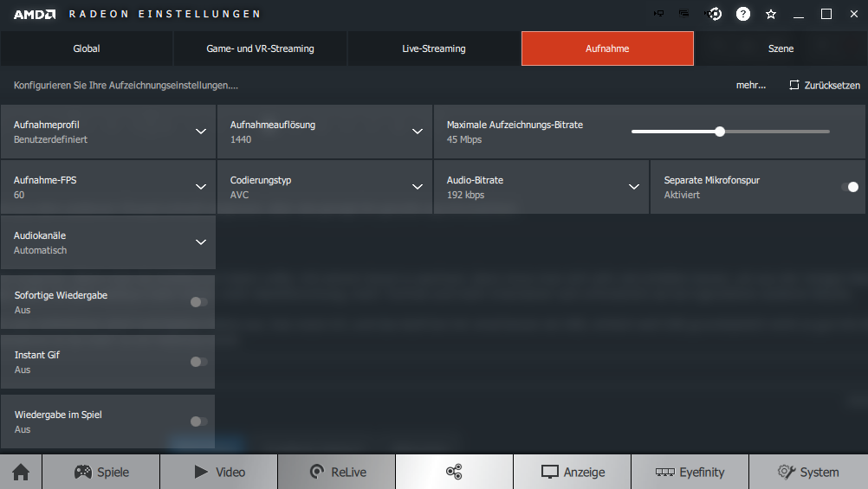The image size is (868, 489).
Task: Open the Anzeige display settings
Action: click(572, 472)
